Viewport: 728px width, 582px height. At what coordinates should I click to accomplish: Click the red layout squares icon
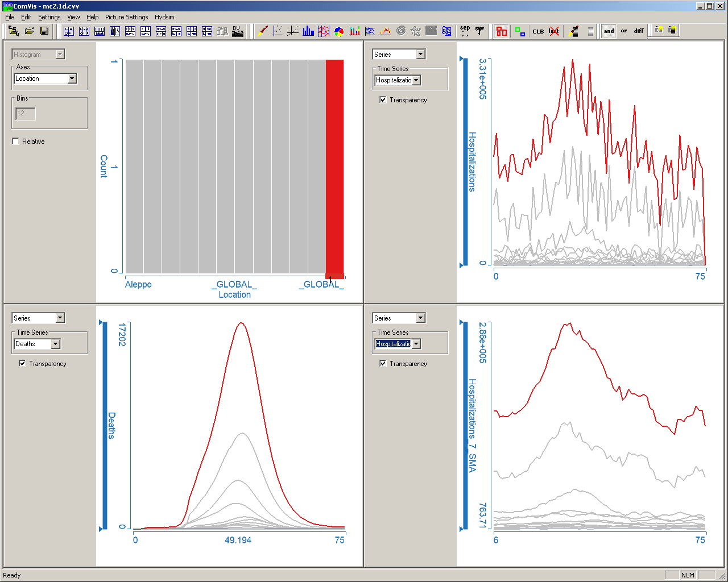[x=502, y=31]
